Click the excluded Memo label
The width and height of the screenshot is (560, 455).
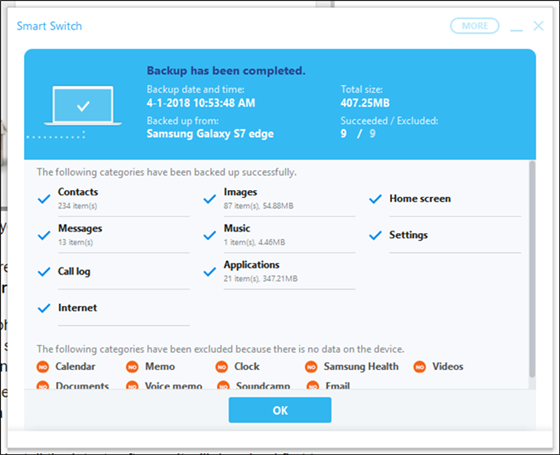160,366
